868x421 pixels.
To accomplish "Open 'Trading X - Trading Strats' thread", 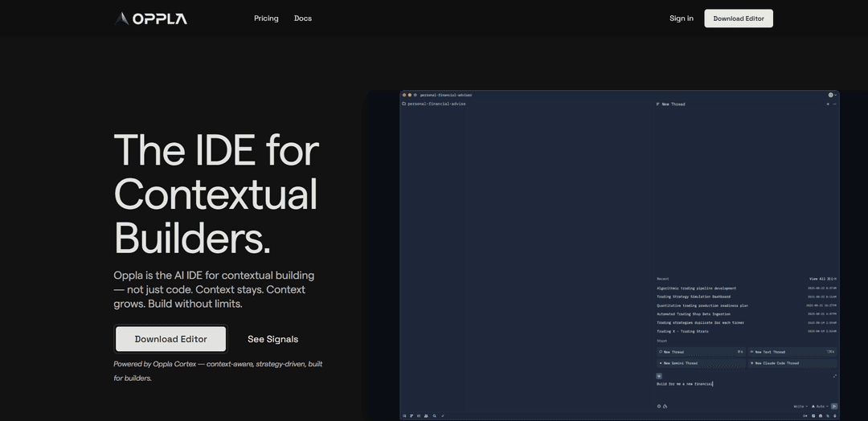I will pyautogui.click(x=747, y=331).
